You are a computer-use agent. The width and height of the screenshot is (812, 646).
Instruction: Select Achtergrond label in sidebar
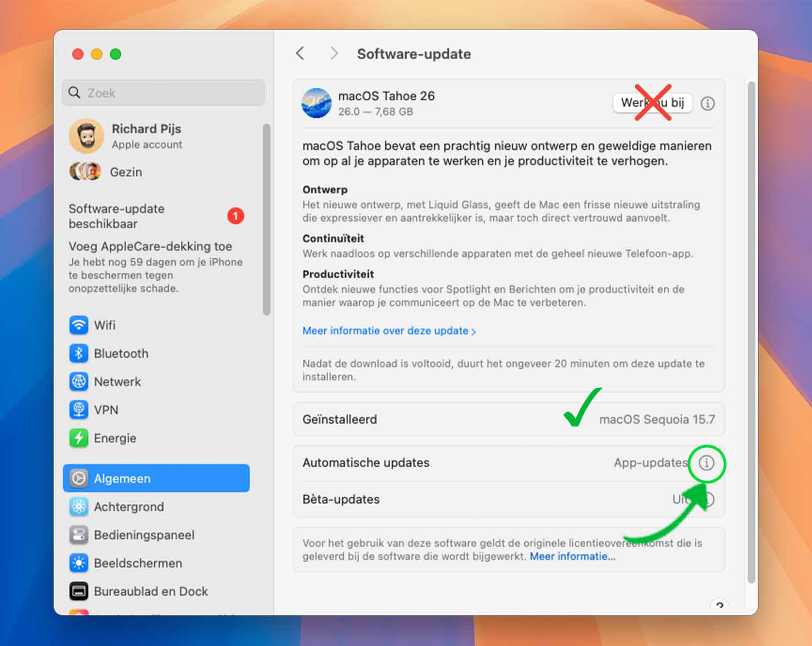[x=129, y=507]
